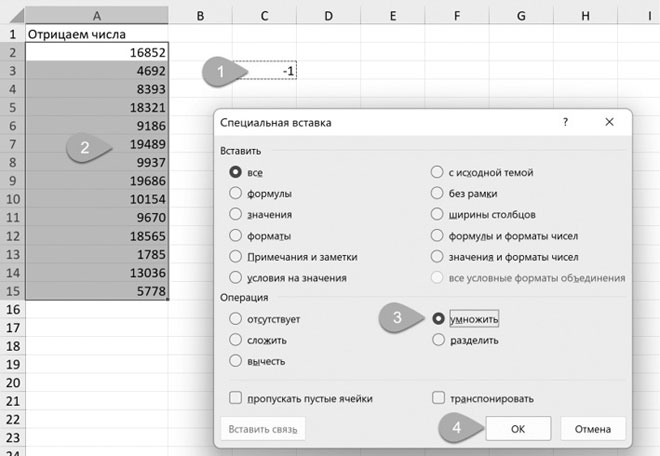Viewport: 660px width, 456px height.
Task: Select 'форматы' paste option
Action: (x=237, y=235)
